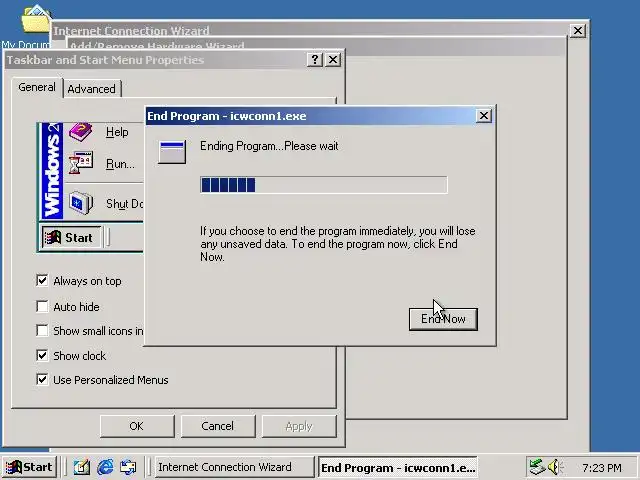Screen dimensions: 640x480
Task: Enable Auto hide checkbox
Action: (42, 306)
